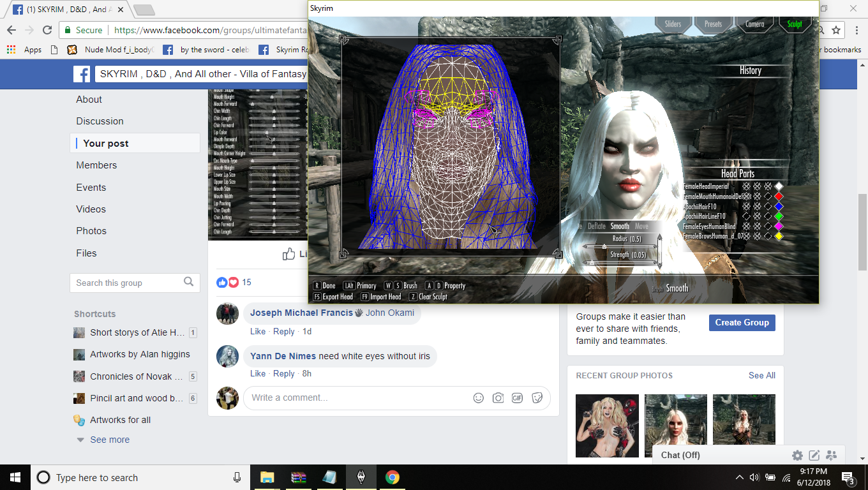Open Skyrim from the Windows taskbar
The width and height of the screenshot is (868, 490).
click(x=361, y=477)
